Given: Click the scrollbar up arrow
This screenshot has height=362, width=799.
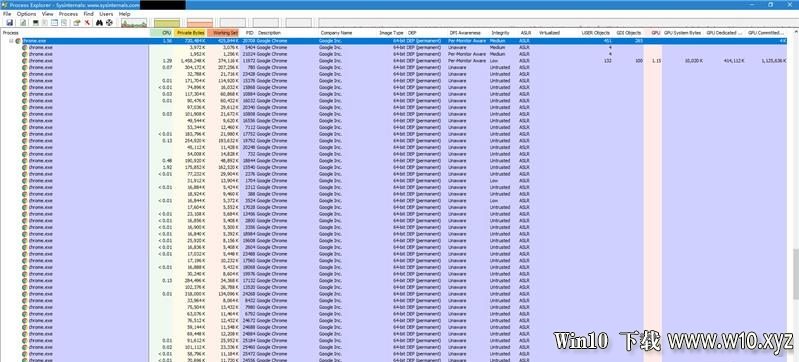Looking at the screenshot, I should pos(795,33).
